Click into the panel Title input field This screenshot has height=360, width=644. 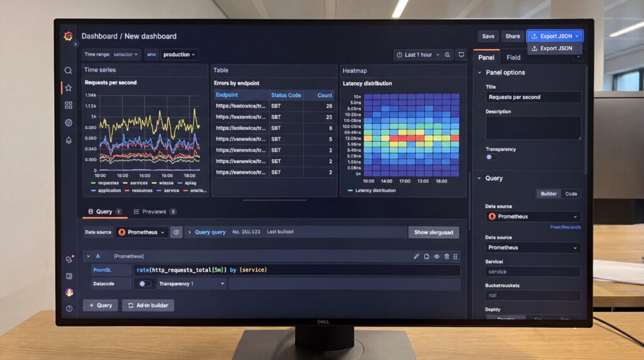point(533,97)
